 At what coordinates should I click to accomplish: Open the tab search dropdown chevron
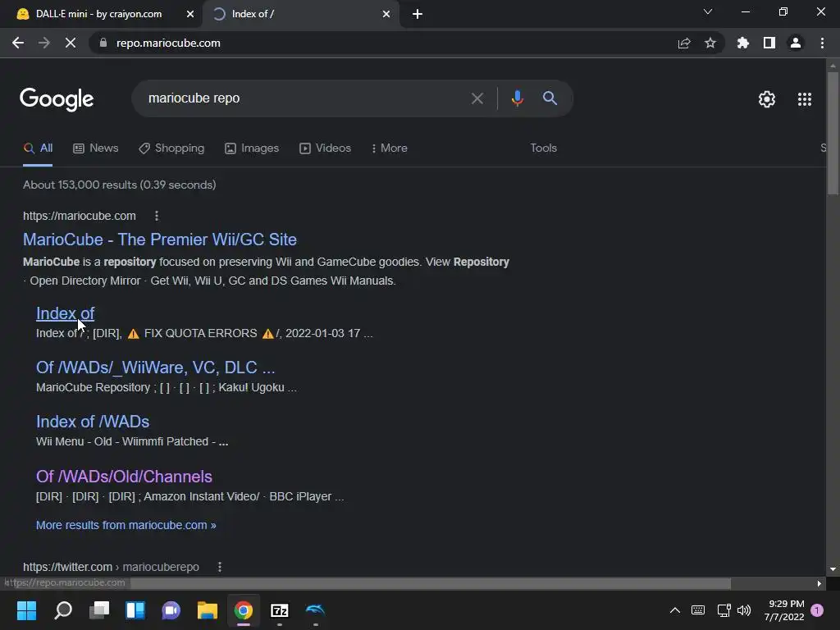(x=708, y=11)
